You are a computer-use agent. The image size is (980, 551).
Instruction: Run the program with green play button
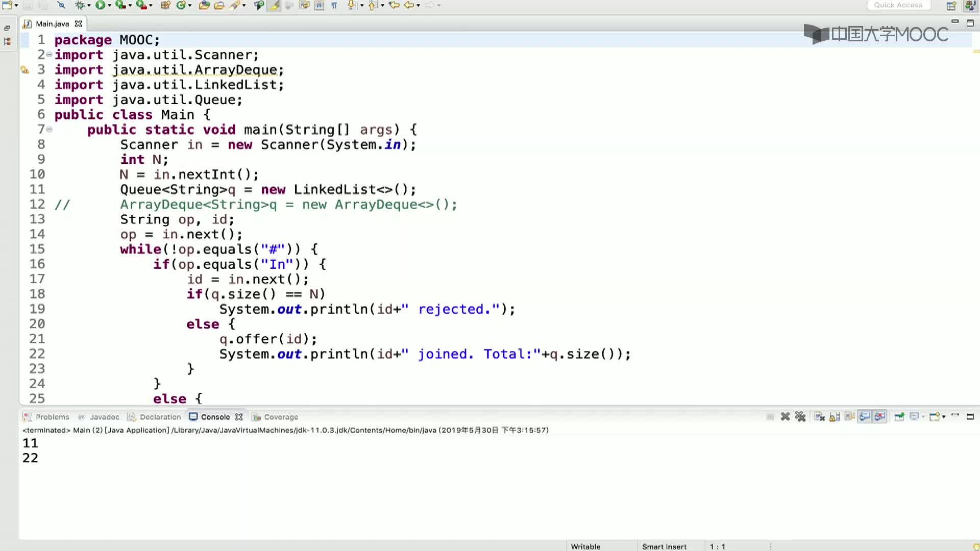pos(100,5)
